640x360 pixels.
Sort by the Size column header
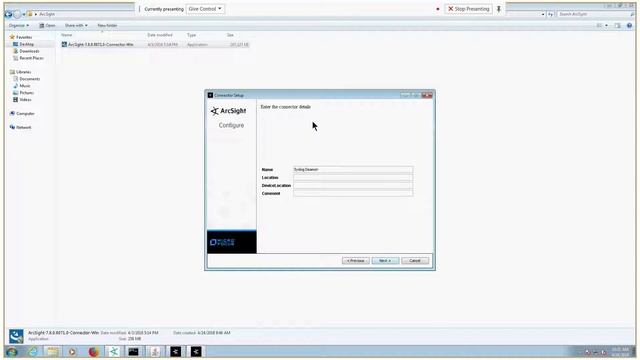coord(230,35)
